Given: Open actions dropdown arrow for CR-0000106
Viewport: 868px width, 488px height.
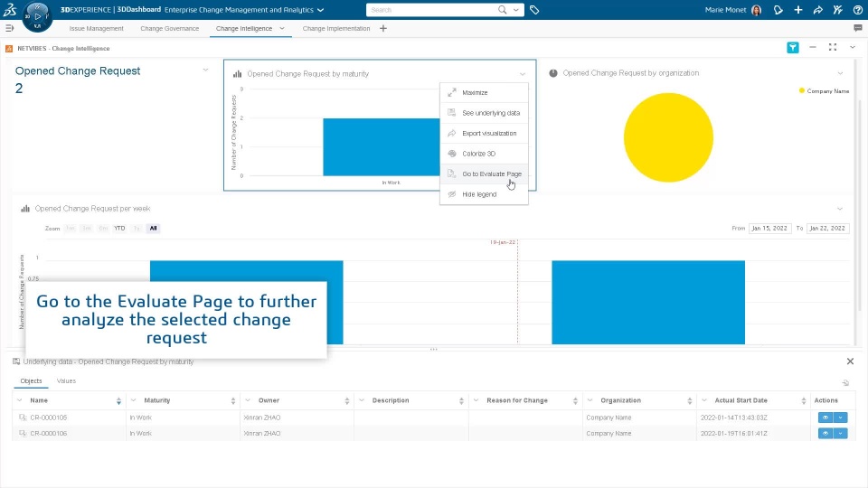Looking at the screenshot, I should 840,433.
